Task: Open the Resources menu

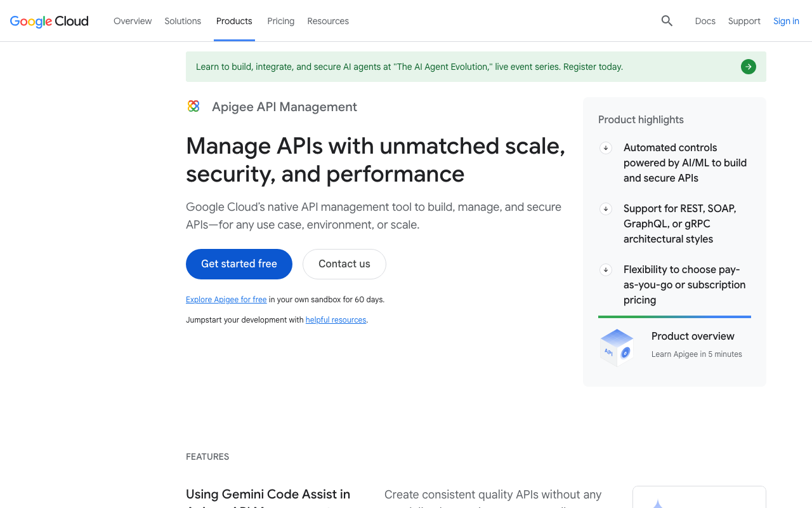Action: point(328,21)
